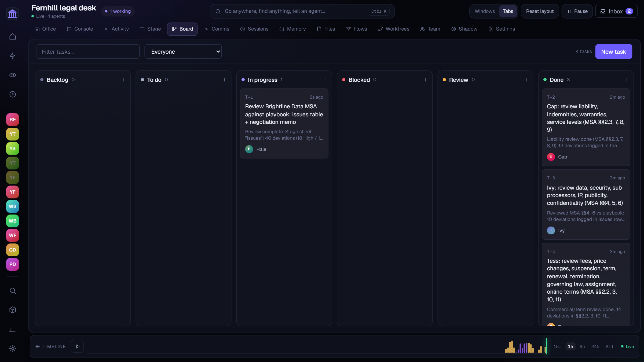Click the home icon in left sidebar
The image size is (644, 362).
pyautogui.click(x=13, y=36)
